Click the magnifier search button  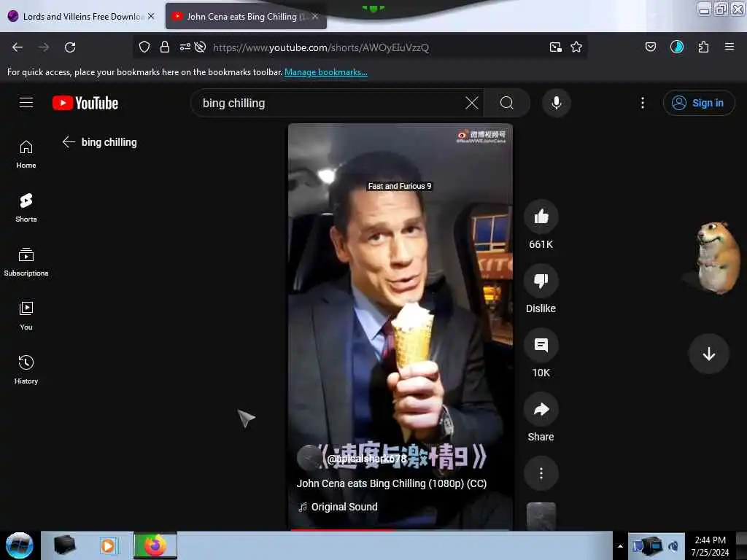(x=507, y=103)
